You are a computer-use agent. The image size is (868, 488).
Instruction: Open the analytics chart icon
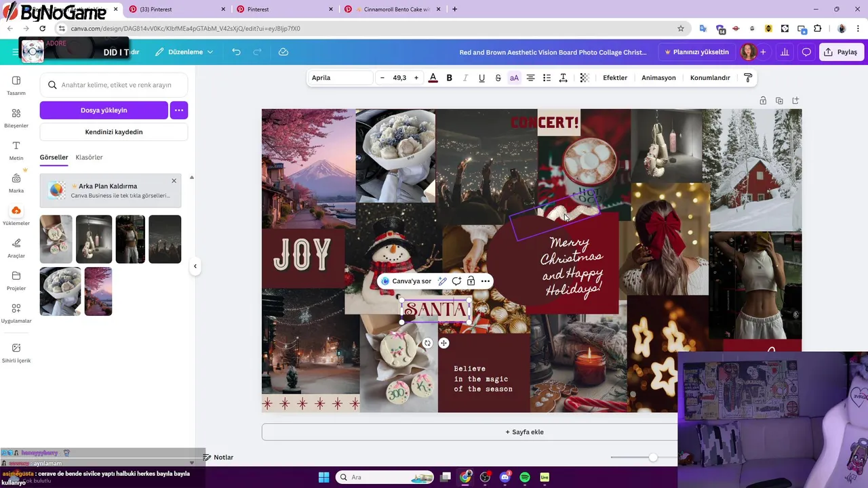[x=785, y=52]
